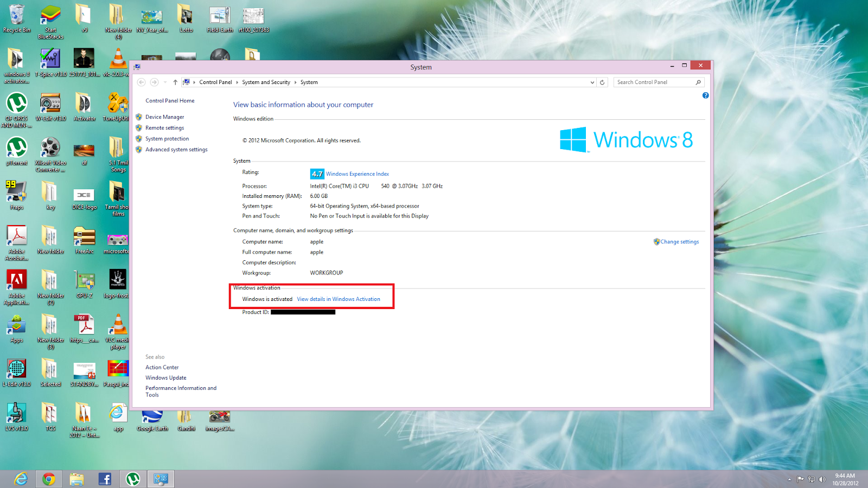
Task: Click the 4.7 rating badge
Action: pos(317,174)
